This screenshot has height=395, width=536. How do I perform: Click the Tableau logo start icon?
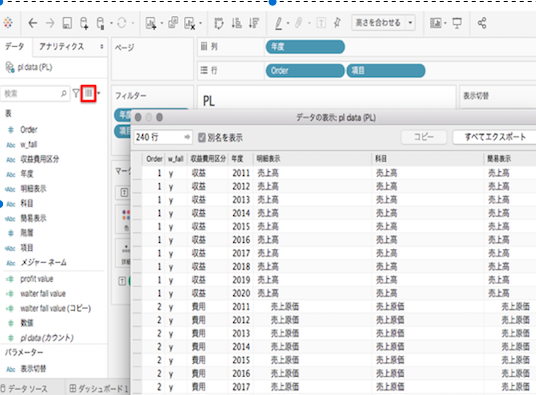tap(8, 23)
